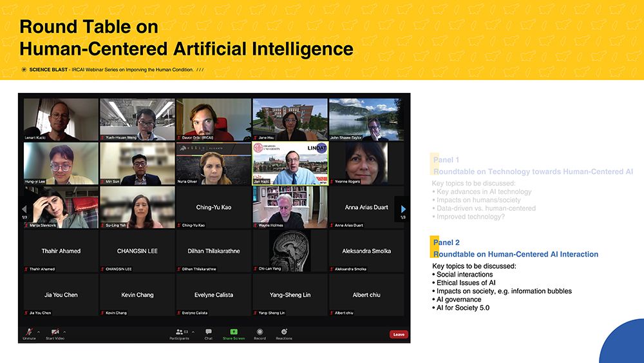This screenshot has height=363, width=644.
Task: Start video using the camera icon
Action: tap(55, 331)
